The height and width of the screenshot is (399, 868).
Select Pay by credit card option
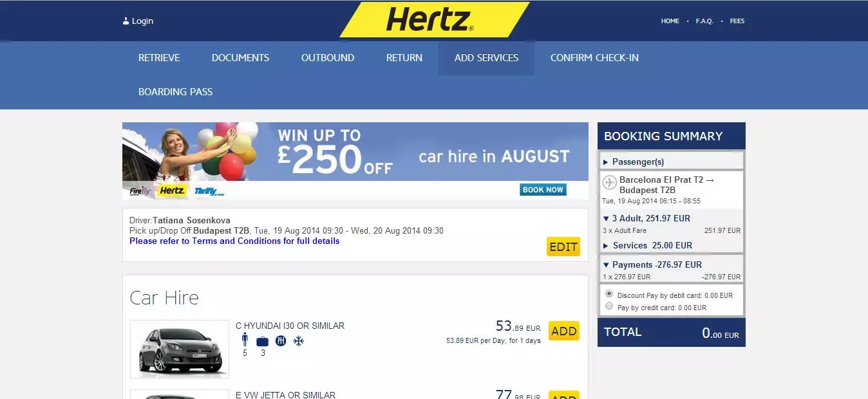pyautogui.click(x=609, y=306)
